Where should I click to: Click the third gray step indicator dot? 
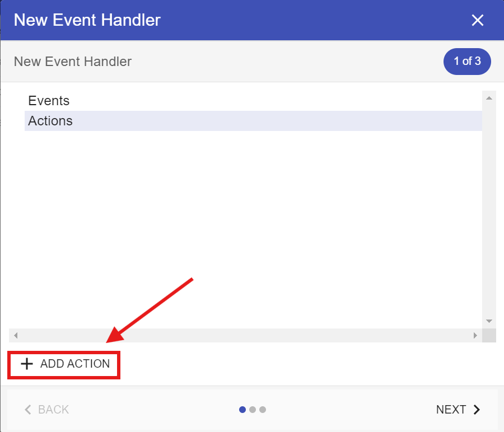263,410
